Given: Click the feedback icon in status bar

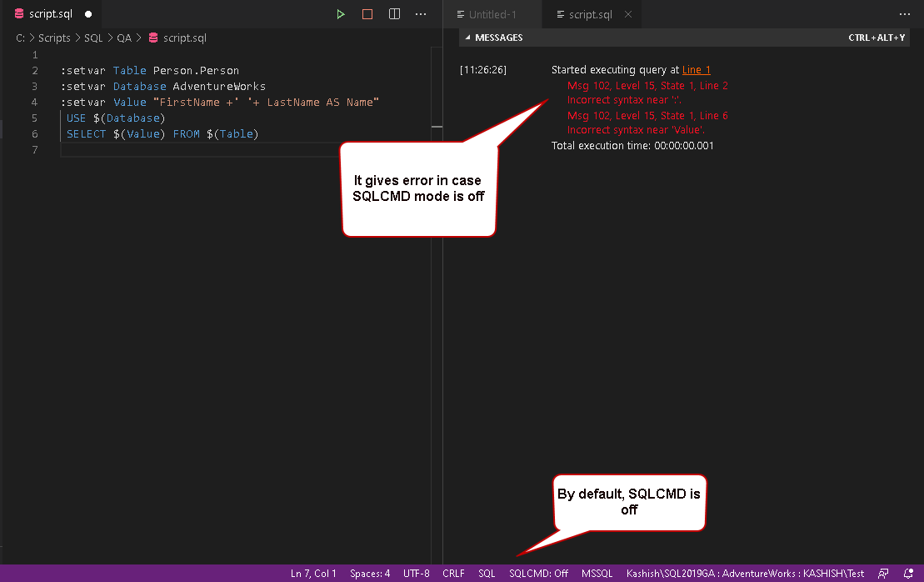Looking at the screenshot, I should (x=883, y=573).
